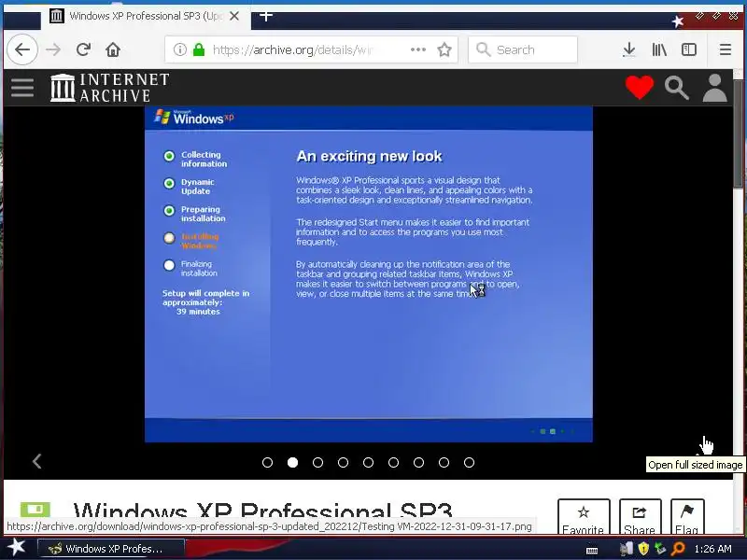Open Internet Archive search magnifier
Viewport: 747px width, 560px height.
pos(676,88)
